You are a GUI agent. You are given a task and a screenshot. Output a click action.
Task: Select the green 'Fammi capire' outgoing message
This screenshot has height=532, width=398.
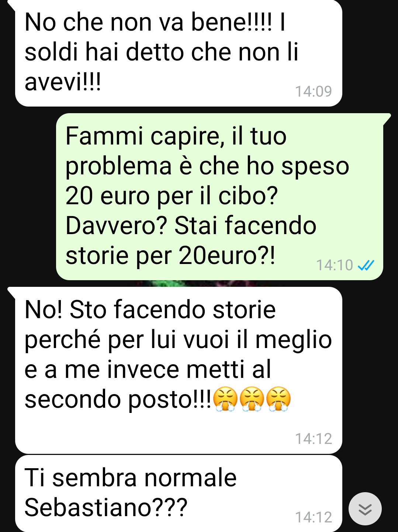(219, 197)
